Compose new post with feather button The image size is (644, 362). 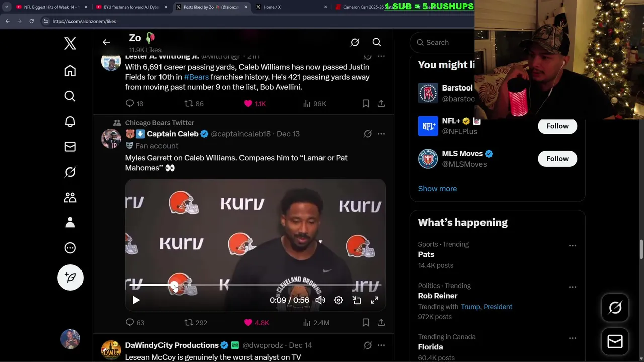pos(70,278)
